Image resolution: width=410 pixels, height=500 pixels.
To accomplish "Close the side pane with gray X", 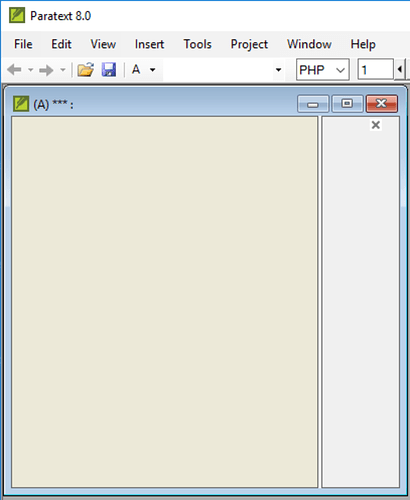I will coord(376,125).
